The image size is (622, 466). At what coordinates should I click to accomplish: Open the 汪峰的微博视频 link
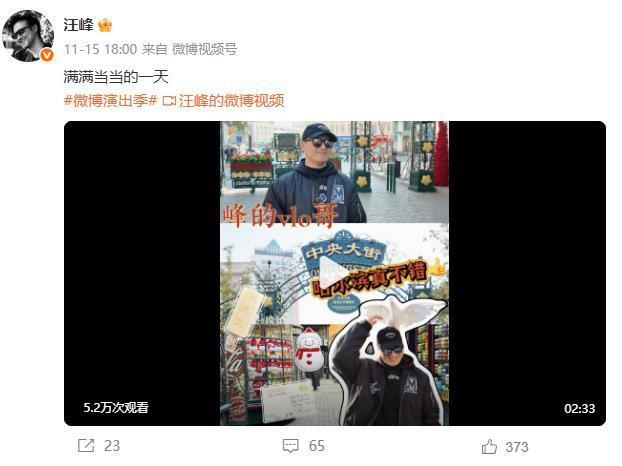click(232, 101)
